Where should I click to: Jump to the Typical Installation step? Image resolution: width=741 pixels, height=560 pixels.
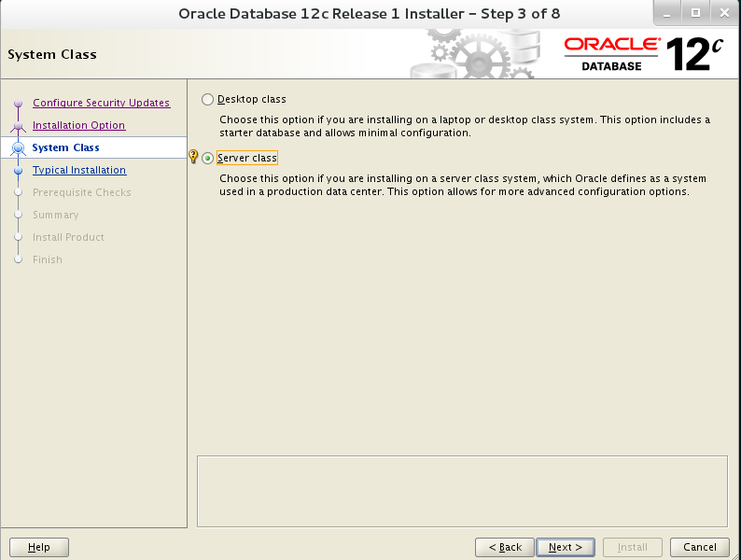click(x=79, y=170)
